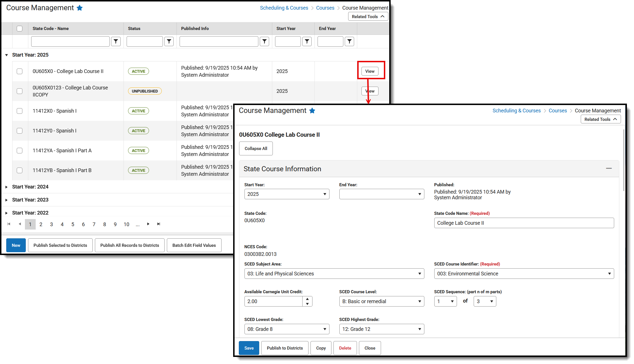Expand the Start Year: 2024 group

tap(7, 187)
